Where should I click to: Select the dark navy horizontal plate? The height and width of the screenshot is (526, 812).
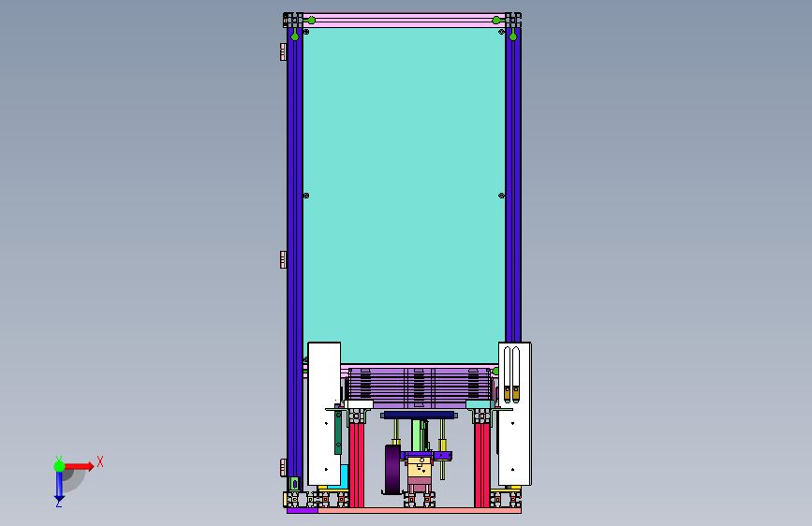pyautogui.click(x=419, y=416)
